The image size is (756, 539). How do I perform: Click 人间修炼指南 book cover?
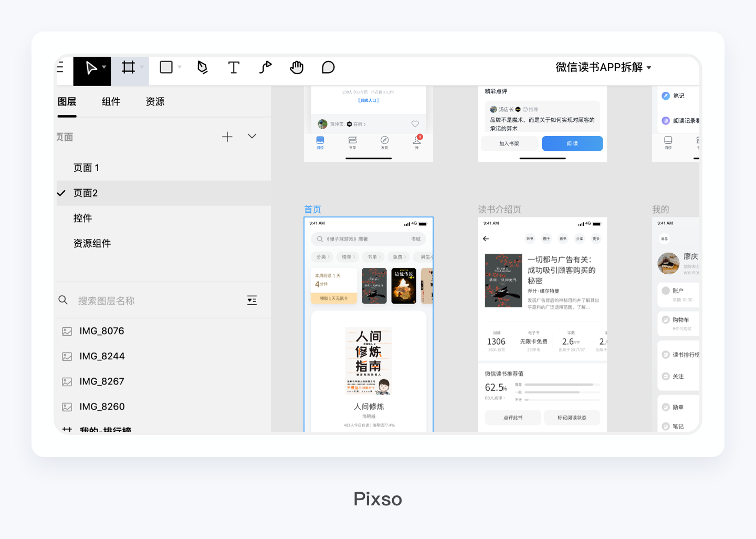(368, 361)
